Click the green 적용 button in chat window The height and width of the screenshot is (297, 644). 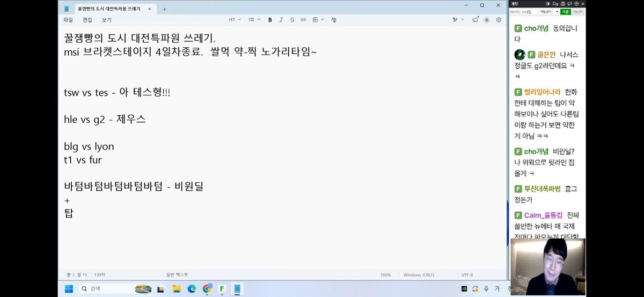pos(566,11)
